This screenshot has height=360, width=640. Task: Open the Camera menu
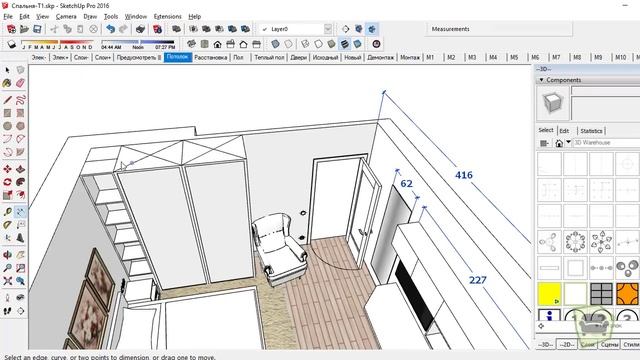(66, 16)
